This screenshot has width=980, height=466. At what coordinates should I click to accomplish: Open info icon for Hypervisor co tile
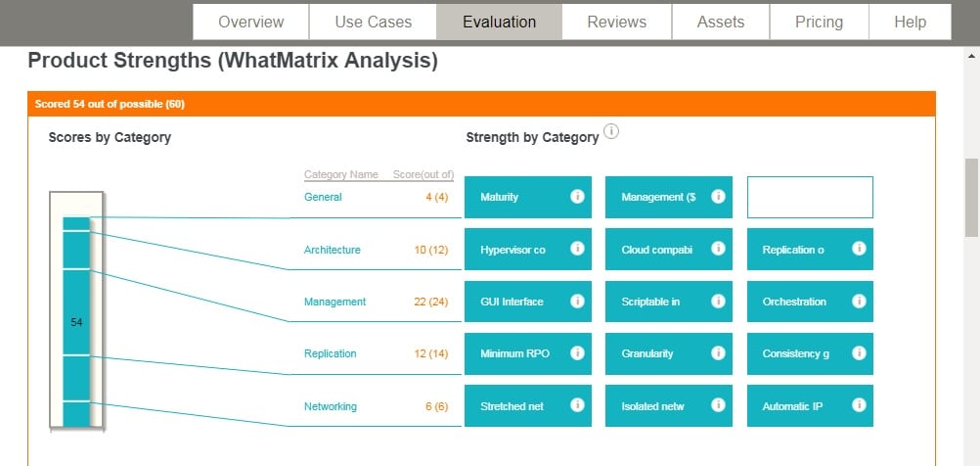[x=577, y=249]
